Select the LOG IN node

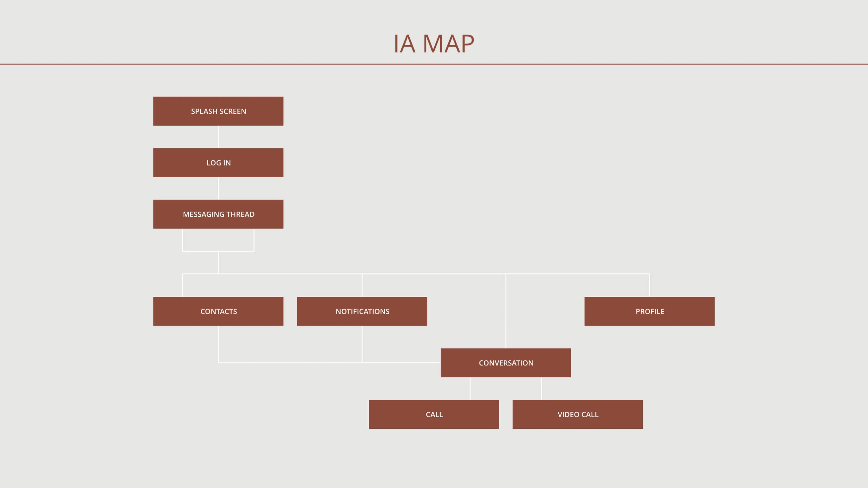pyautogui.click(x=218, y=162)
